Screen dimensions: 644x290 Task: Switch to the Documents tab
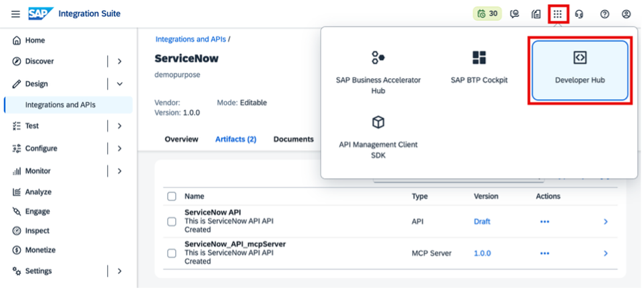(x=294, y=140)
